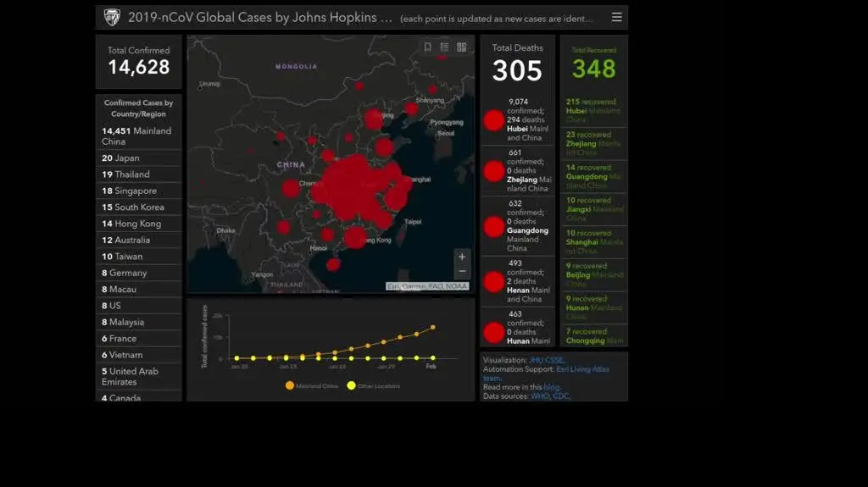
Task: Click the blog link in credits panel
Action: point(551,387)
